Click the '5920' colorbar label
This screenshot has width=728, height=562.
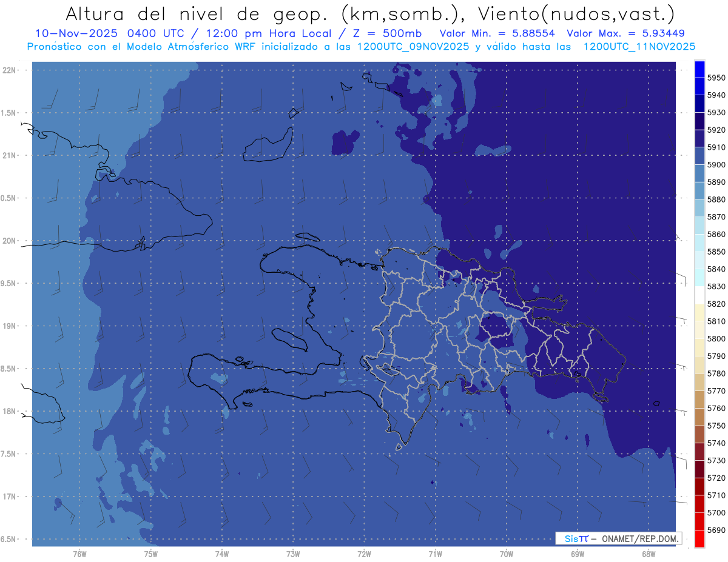[716, 130]
